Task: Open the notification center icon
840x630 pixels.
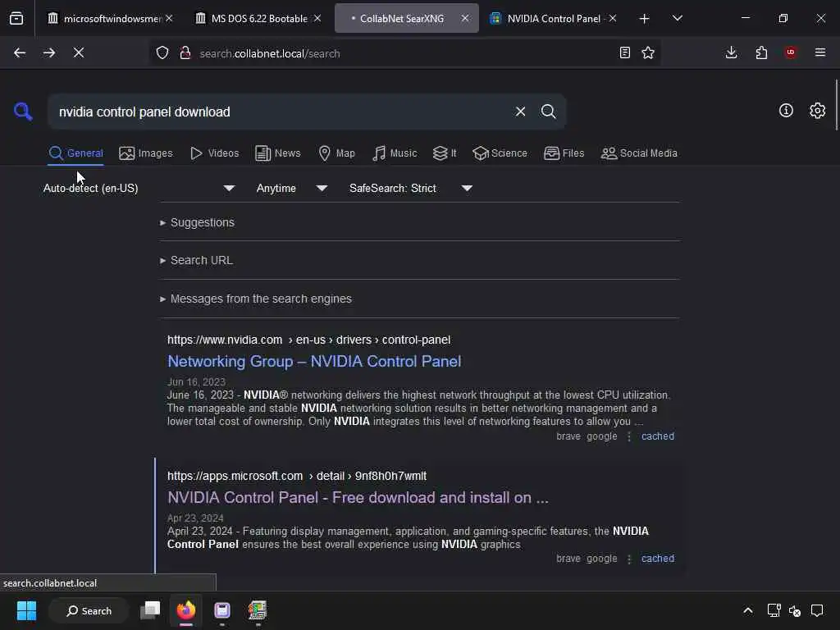Action: (x=817, y=610)
